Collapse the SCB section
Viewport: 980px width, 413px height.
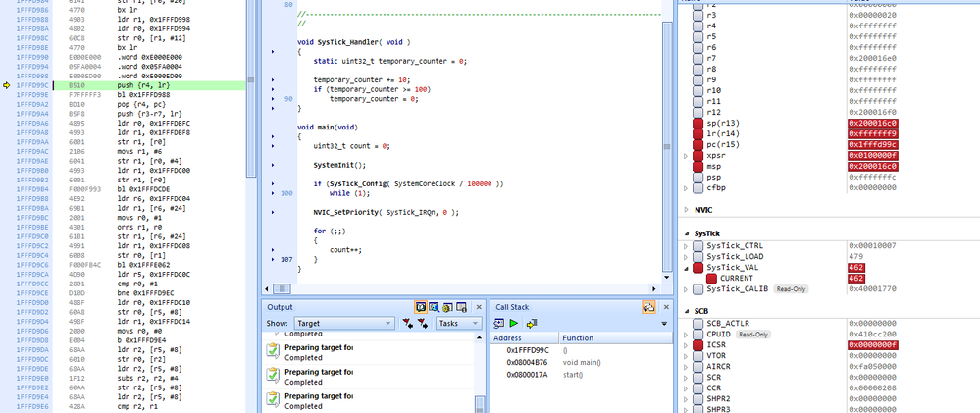[687, 311]
